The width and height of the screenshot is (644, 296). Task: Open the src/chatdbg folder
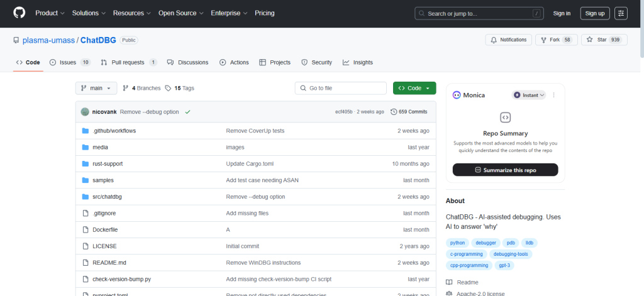pyautogui.click(x=107, y=197)
